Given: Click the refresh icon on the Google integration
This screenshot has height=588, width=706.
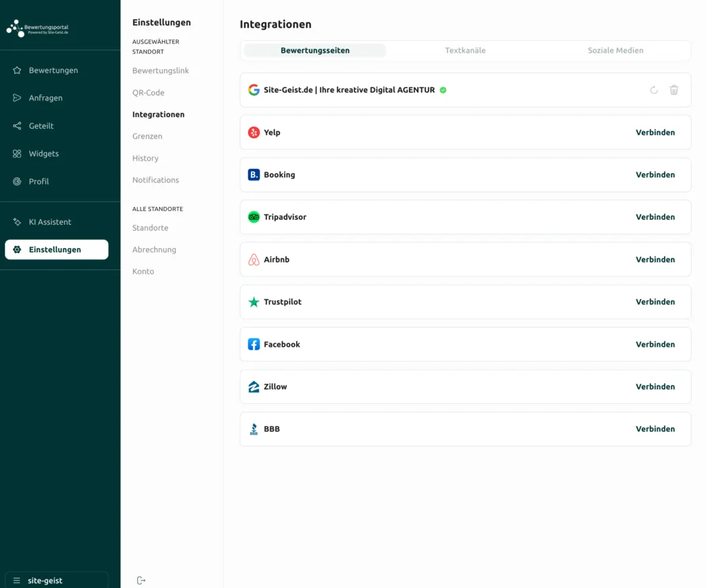Looking at the screenshot, I should tap(654, 90).
